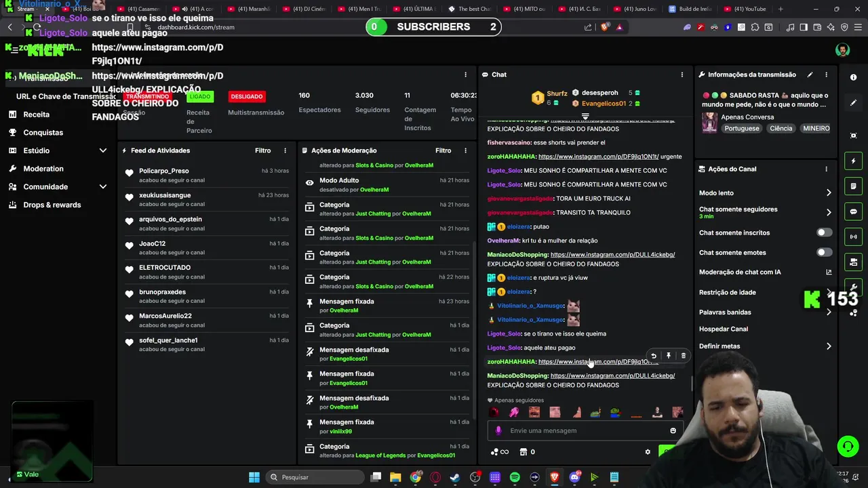Select the sofel_quer_lanche1 follow activity row
This screenshot has height=488, width=868.
[x=206, y=344]
